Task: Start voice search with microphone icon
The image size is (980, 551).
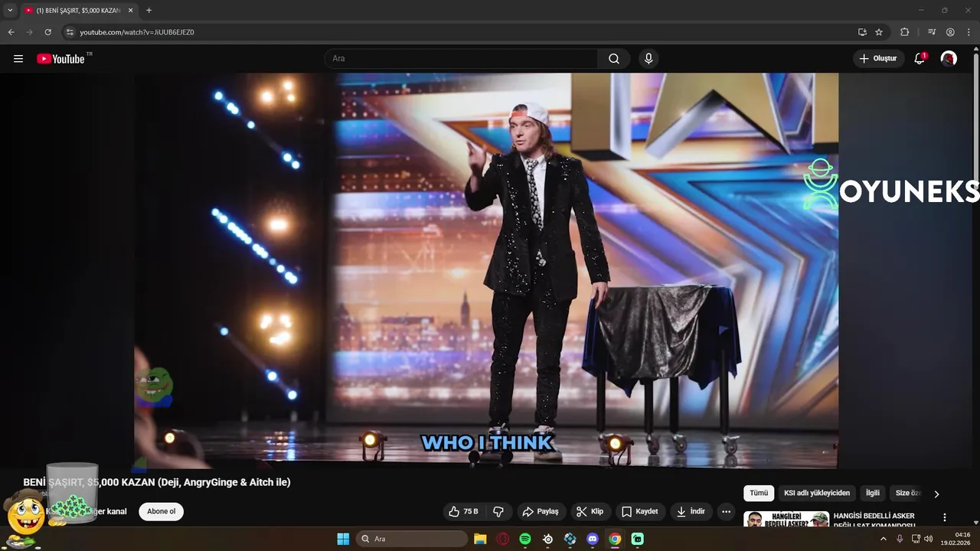Action: 648,59
